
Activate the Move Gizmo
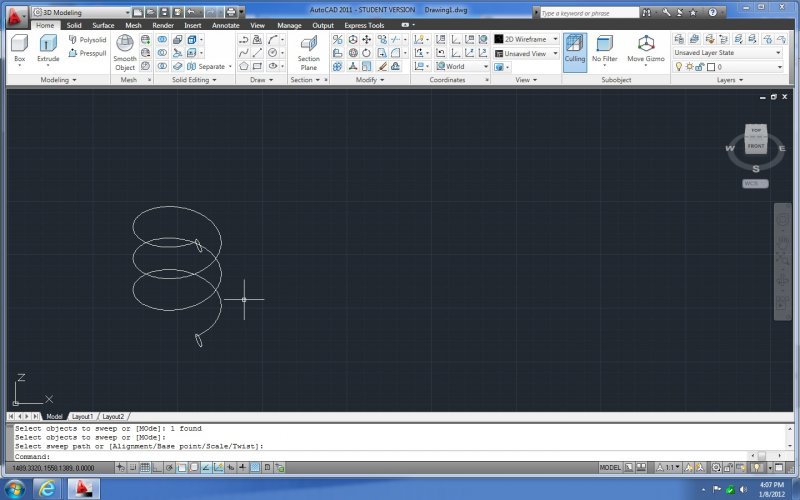pyautogui.click(x=645, y=48)
